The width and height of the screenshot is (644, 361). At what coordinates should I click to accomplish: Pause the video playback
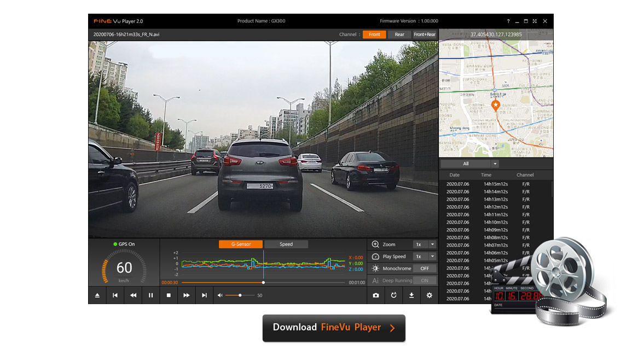(x=150, y=295)
